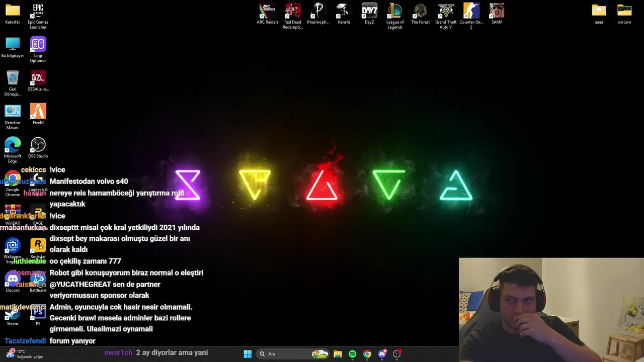The image size is (644, 362).
Task: Open Discord desktop shortcut
Action: point(13,282)
